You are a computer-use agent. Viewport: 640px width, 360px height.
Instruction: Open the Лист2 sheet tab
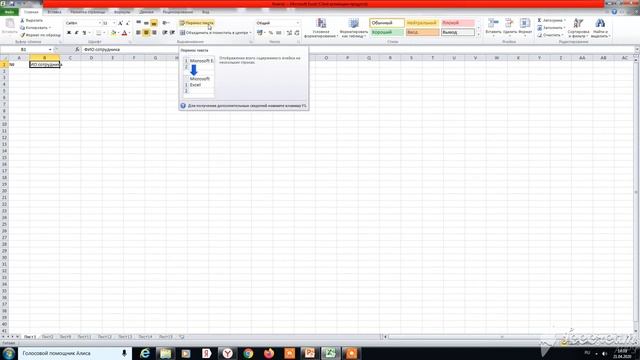(47, 337)
